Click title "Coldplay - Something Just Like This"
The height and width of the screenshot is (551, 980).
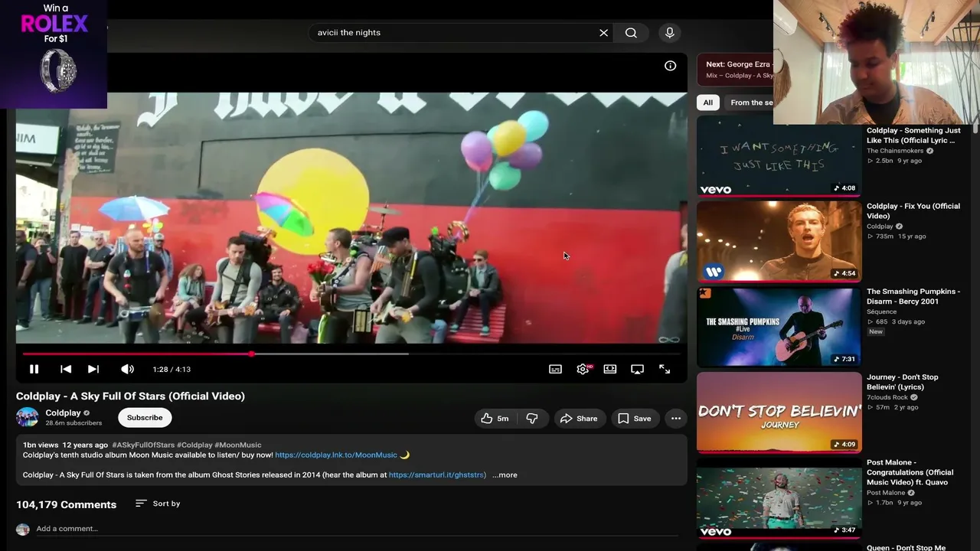(913, 135)
